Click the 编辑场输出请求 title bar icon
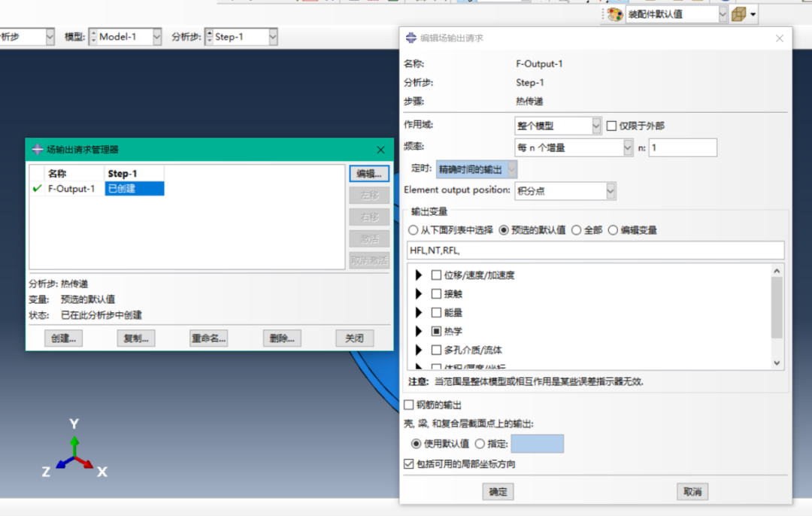 [x=411, y=38]
